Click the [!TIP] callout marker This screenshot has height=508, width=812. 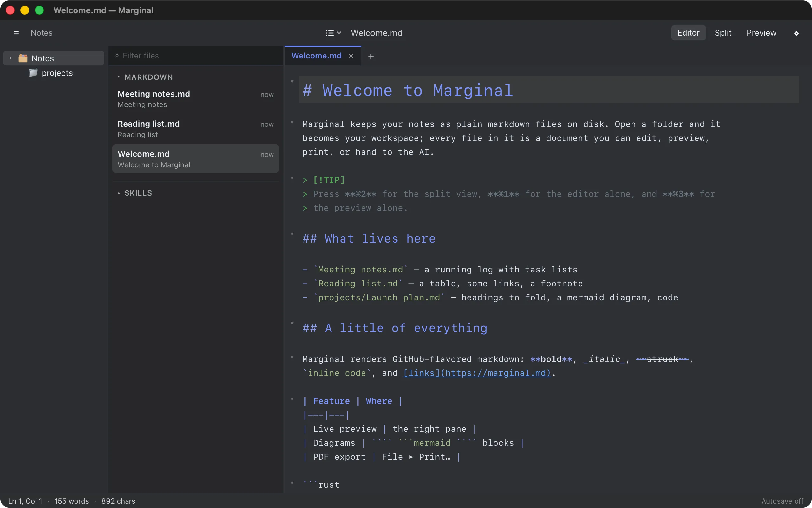[x=329, y=180]
